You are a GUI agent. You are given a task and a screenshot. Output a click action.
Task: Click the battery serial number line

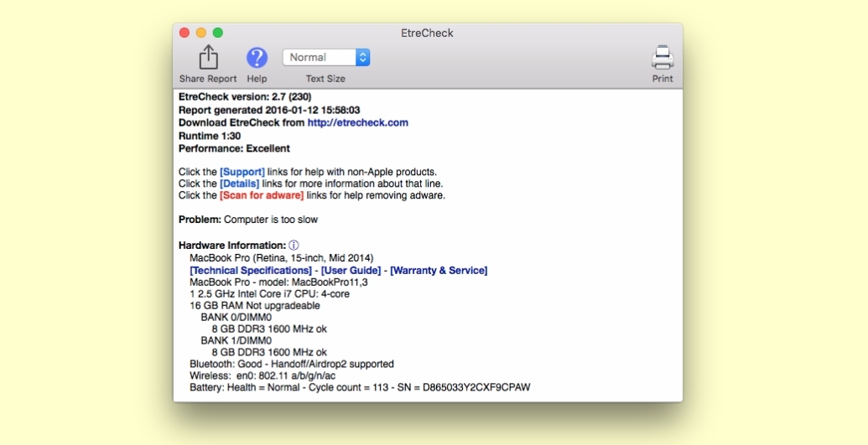[360, 388]
